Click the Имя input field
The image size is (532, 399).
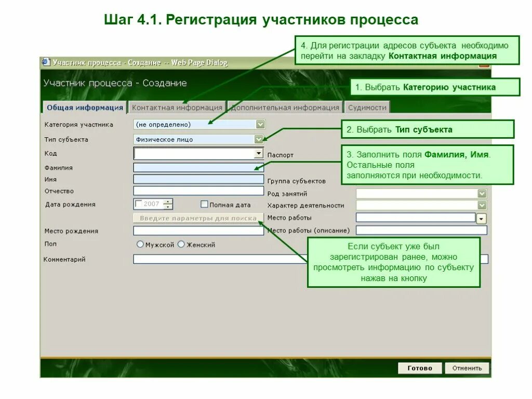click(198, 179)
